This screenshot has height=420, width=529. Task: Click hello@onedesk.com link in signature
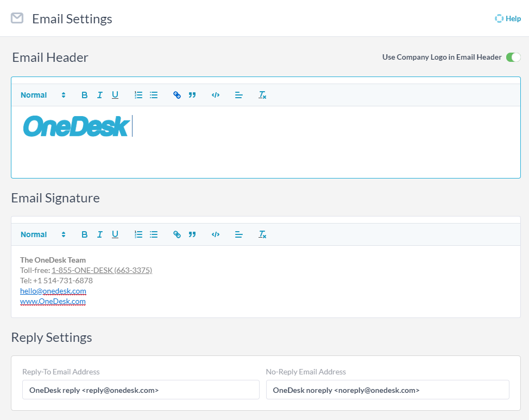(53, 291)
